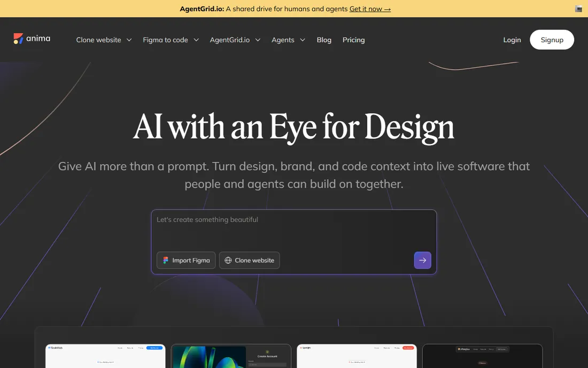The width and height of the screenshot is (588, 368).
Task: Submit prompt with the purple arrow button
Action: [x=422, y=260]
